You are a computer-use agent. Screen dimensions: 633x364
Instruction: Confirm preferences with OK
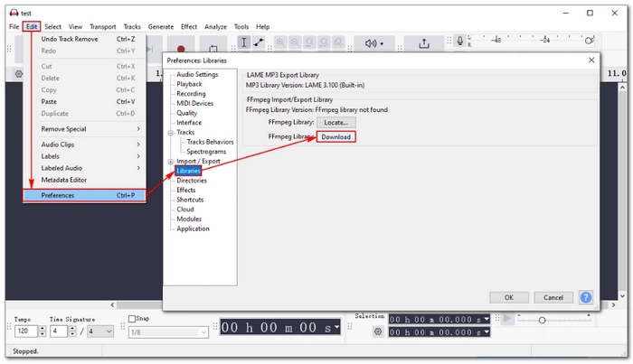pyautogui.click(x=508, y=297)
